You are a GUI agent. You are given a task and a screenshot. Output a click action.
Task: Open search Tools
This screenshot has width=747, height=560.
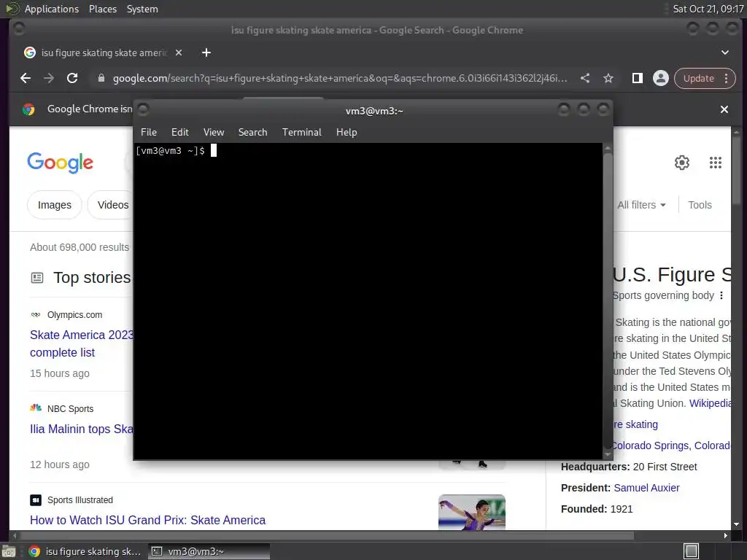tap(700, 205)
